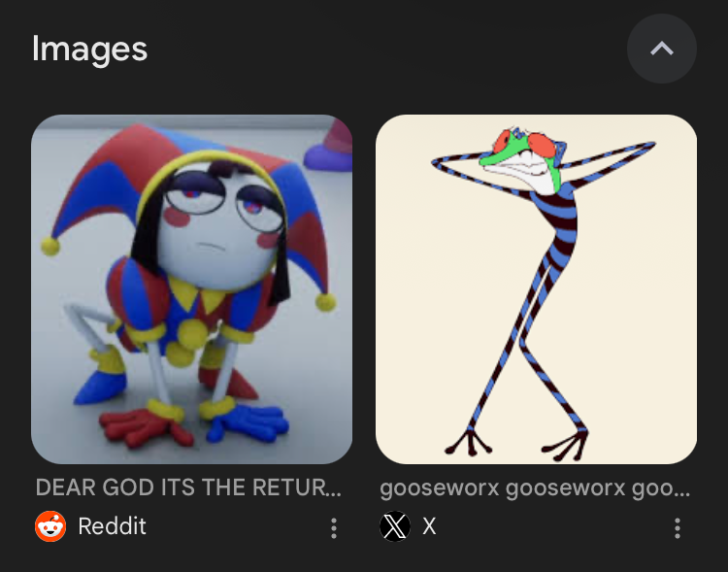Click the frog's black webbed feet
The image size is (728, 572).
click(517, 445)
